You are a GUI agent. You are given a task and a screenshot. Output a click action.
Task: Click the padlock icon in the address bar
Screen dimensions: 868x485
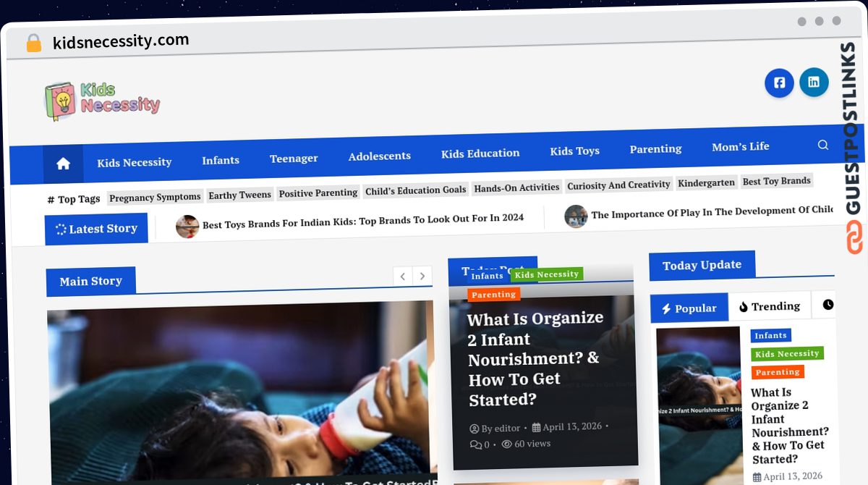[x=33, y=43]
